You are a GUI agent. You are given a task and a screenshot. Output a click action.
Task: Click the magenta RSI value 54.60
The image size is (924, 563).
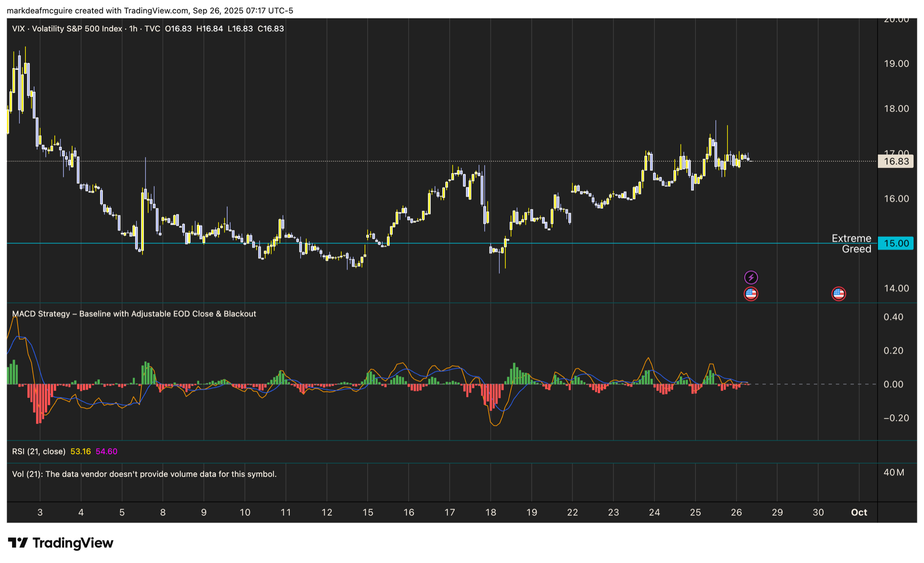[x=106, y=451]
